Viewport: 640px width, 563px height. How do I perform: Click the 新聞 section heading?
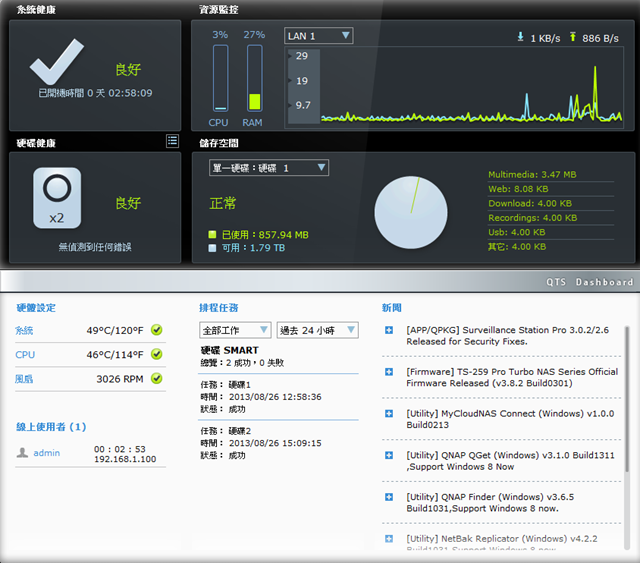coord(391,308)
